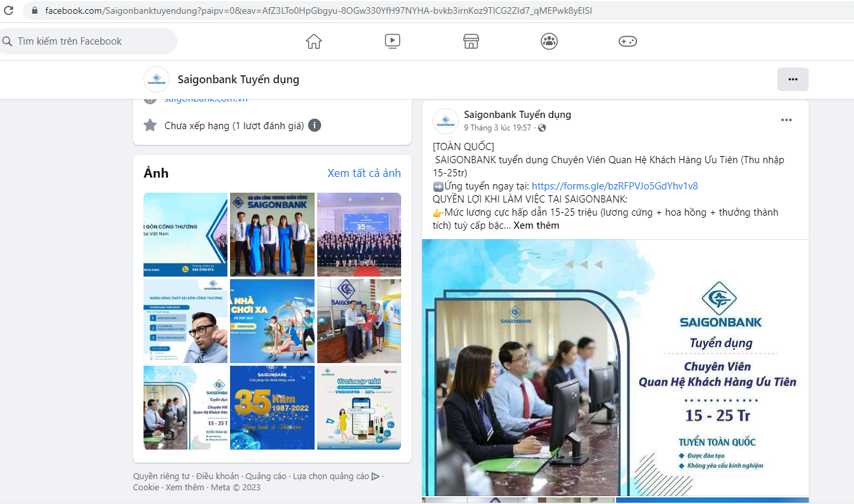This screenshot has height=504, width=854.
Task: Open the Nhà Chơi Xa travel promo photo
Action: click(272, 321)
